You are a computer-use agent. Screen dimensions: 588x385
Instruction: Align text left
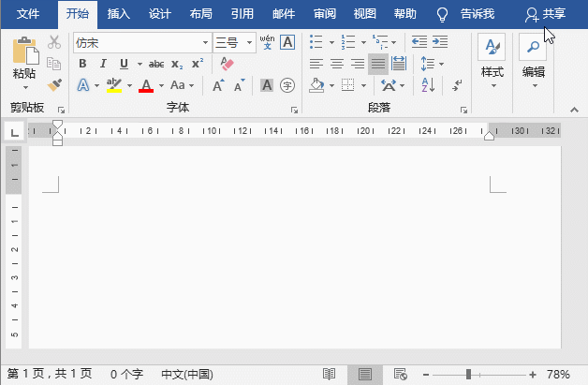[x=316, y=64]
